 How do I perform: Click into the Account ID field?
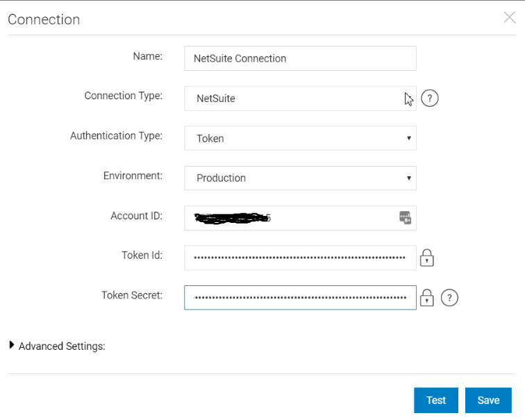[300, 218]
